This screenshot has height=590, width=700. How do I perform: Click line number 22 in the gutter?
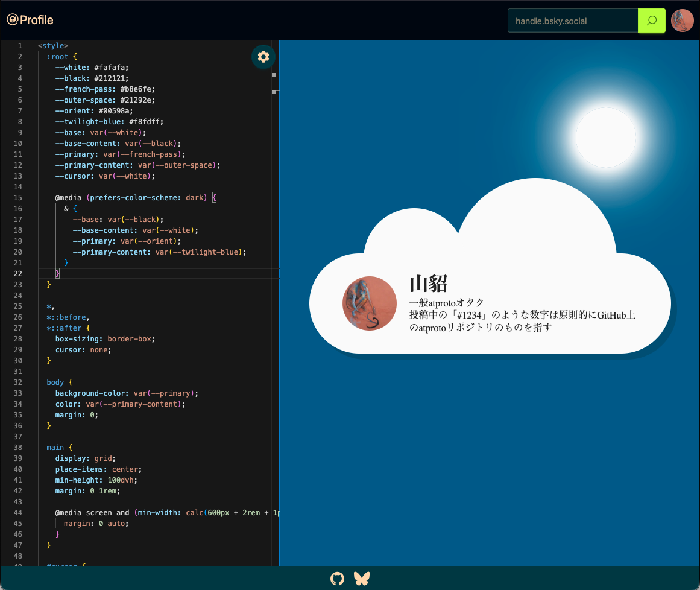coord(19,274)
